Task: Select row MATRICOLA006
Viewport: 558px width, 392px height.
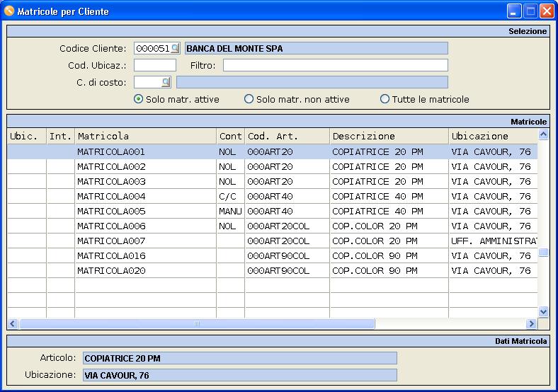Action: click(273, 226)
